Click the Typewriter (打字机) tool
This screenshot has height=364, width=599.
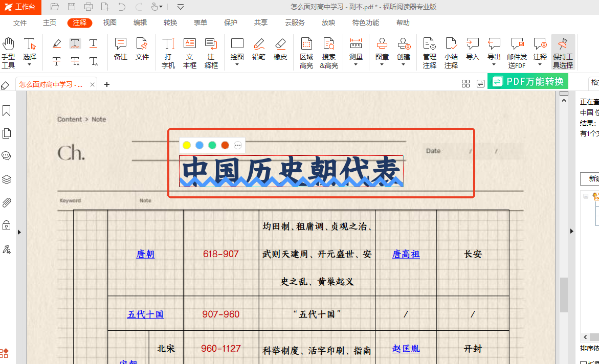tap(168, 52)
